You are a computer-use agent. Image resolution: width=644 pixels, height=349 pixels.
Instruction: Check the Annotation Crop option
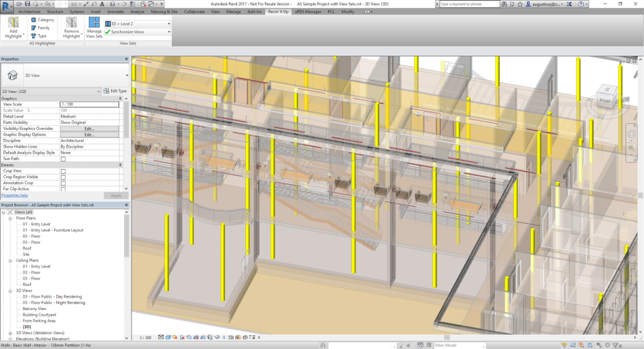click(x=63, y=183)
